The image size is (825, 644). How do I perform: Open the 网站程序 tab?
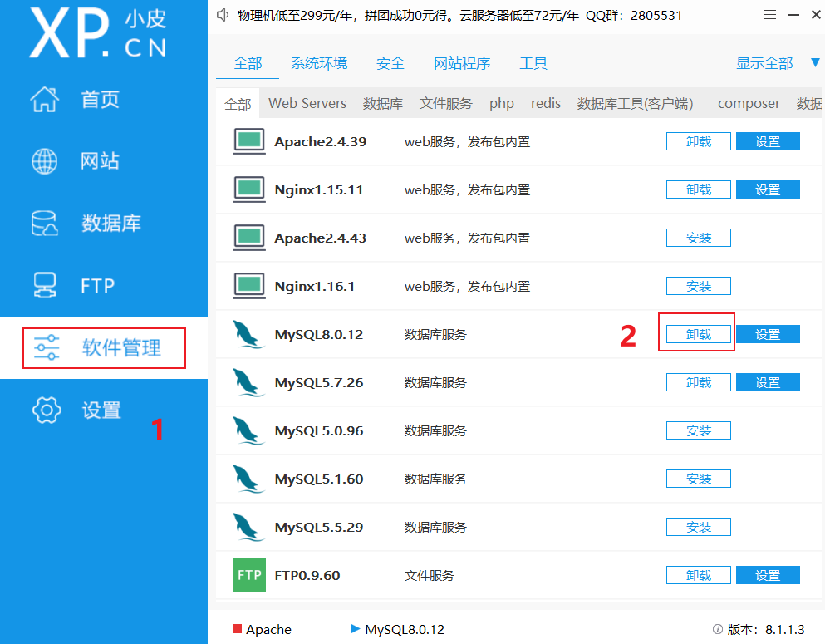tap(462, 61)
